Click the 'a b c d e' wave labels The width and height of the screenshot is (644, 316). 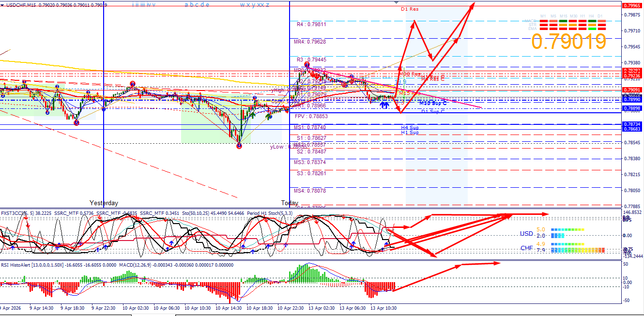197,4
